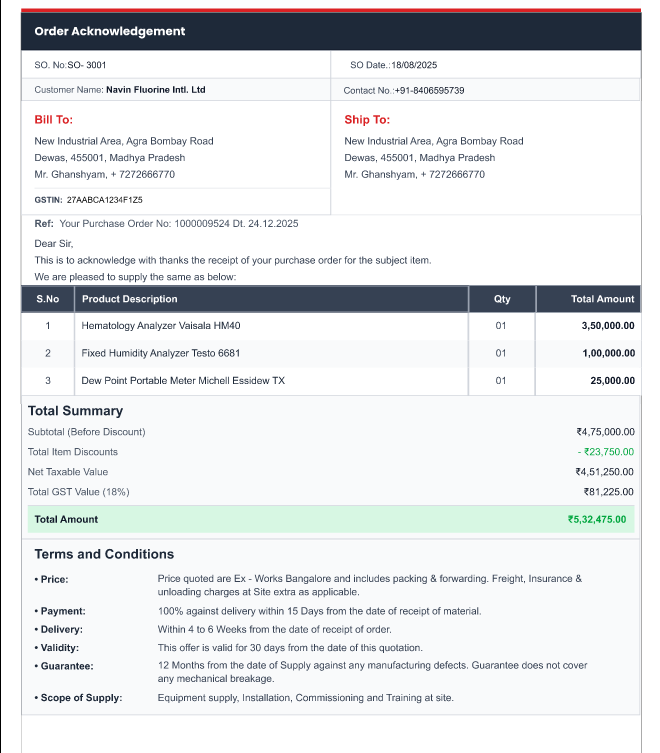
Task: Click the 3,50,000.00 amount in row one
Action: (608, 326)
